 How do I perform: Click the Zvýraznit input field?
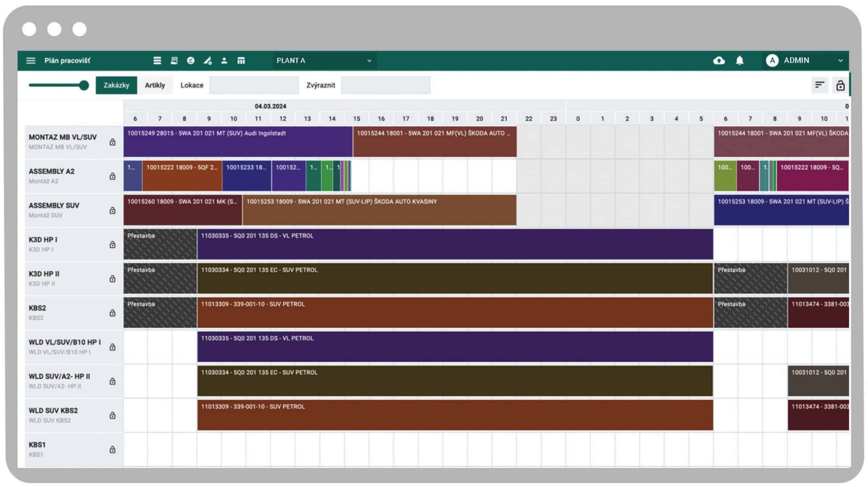[x=386, y=85]
